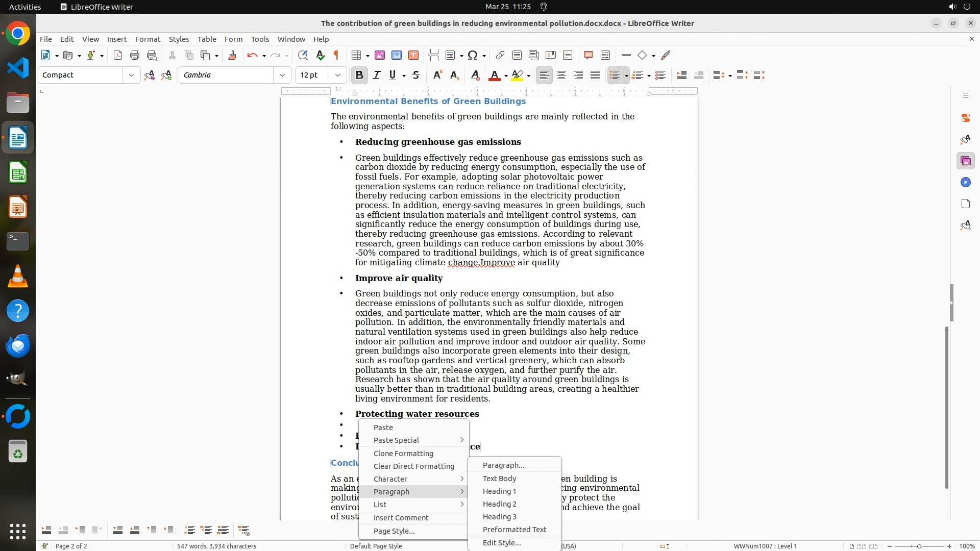
Task: Click the Insert Hyperlink icon
Action: click(500, 55)
